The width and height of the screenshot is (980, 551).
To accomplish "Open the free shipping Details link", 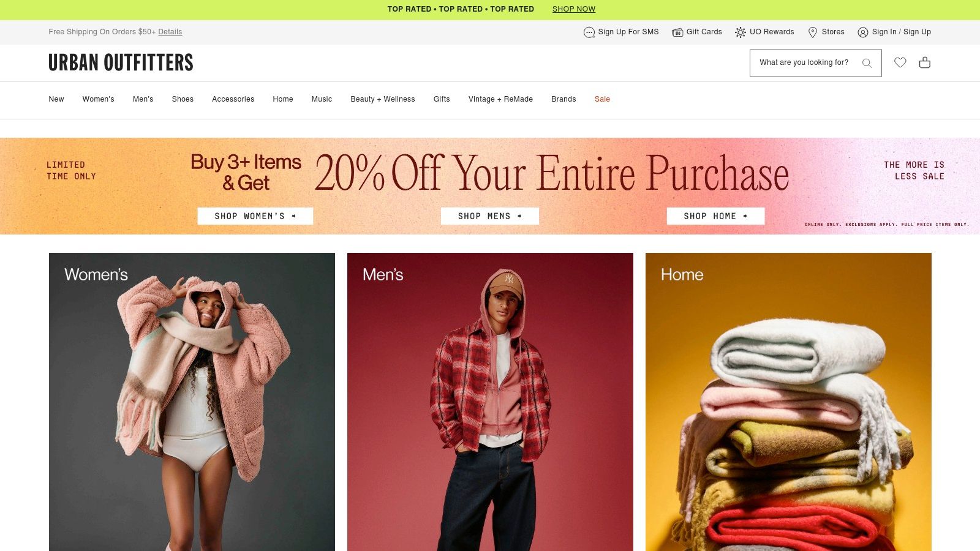I will [x=170, y=32].
